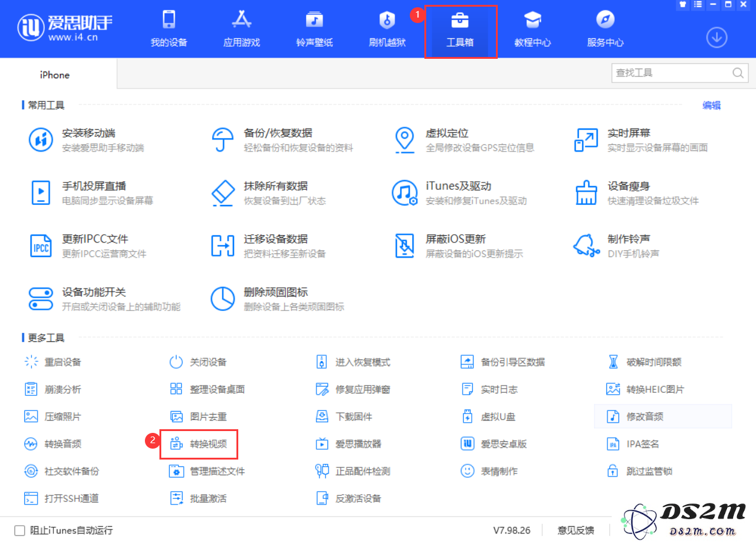Open 爱思安卓版 tool
Viewport: 756px width, 542px height.
click(494, 444)
